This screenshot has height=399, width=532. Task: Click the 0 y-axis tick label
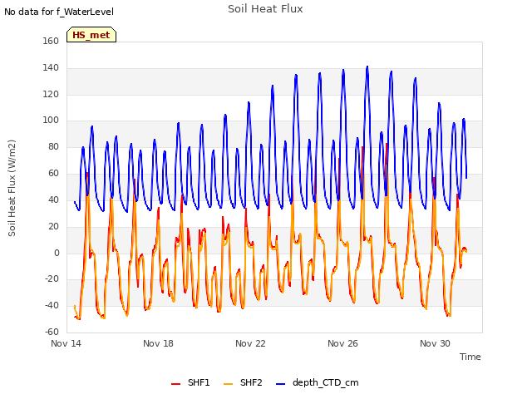[x=57, y=253]
